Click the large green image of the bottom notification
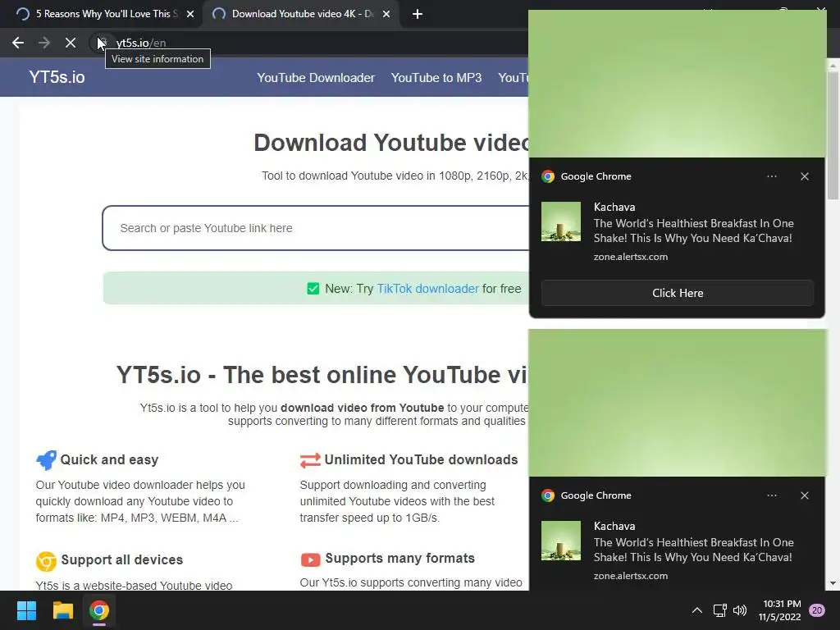This screenshot has height=630, width=840. pos(677,403)
